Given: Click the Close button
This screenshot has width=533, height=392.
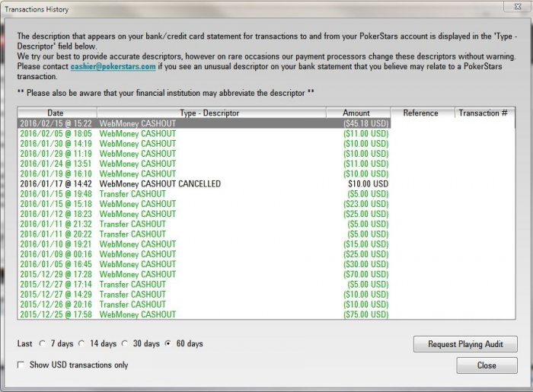Looking at the screenshot, I should coord(487,365).
